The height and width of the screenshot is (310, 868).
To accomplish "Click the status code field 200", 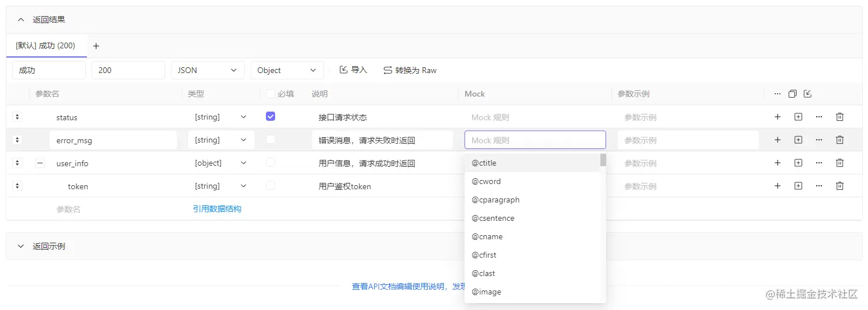I will tap(128, 70).
